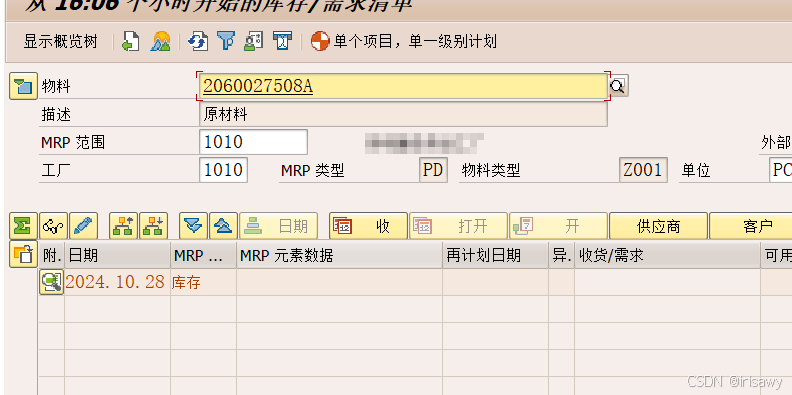Click the 日期 column header
Image resolution: width=792 pixels, height=395 pixels.
(118, 255)
